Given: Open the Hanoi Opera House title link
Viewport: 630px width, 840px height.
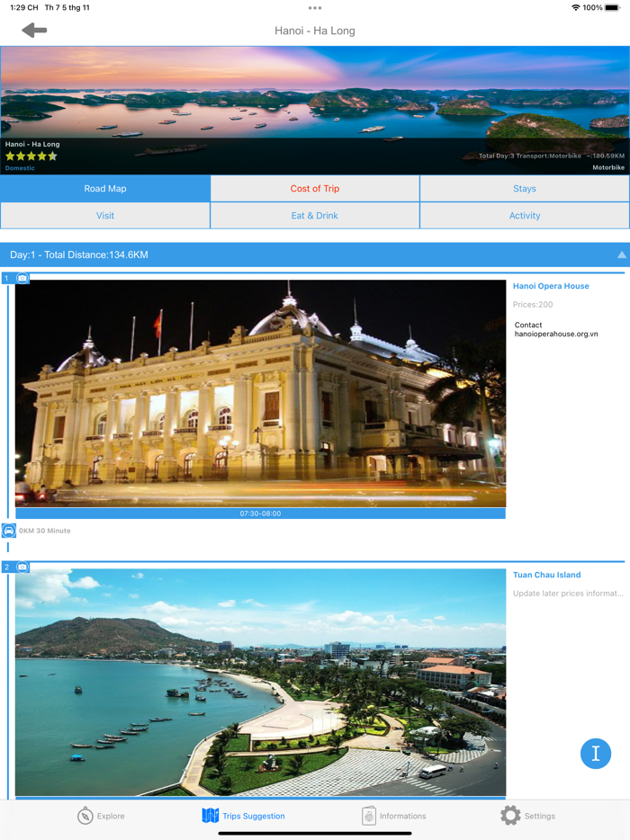Looking at the screenshot, I should pyautogui.click(x=551, y=286).
